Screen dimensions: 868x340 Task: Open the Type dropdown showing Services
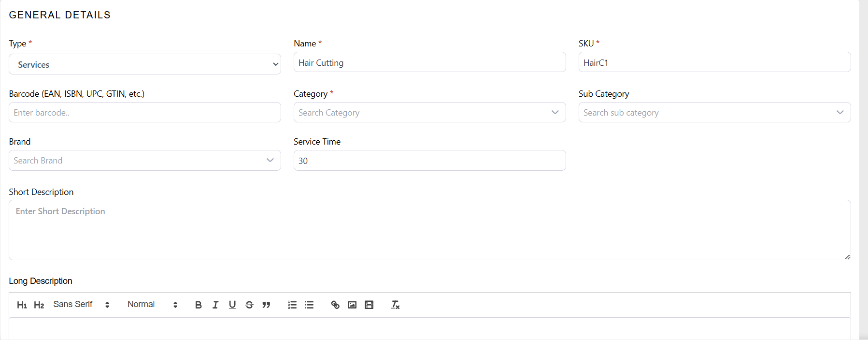click(x=144, y=64)
